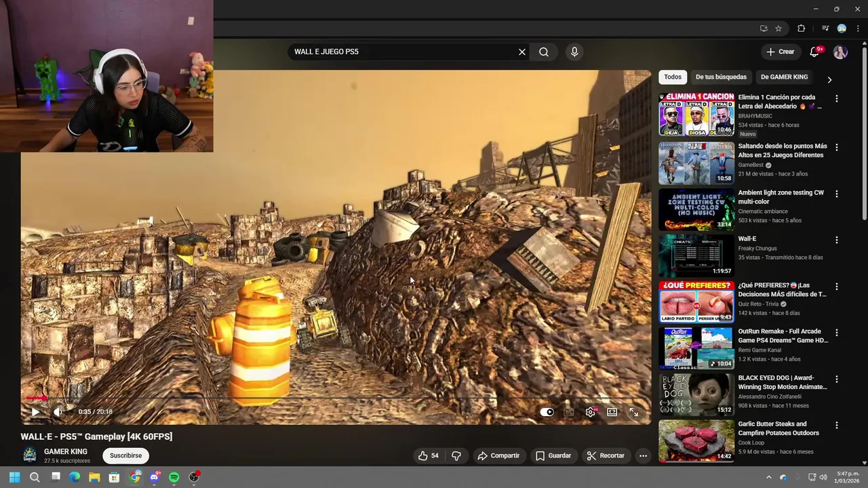
Task: Open the BLACK EYED DOG video
Action: 696,394
